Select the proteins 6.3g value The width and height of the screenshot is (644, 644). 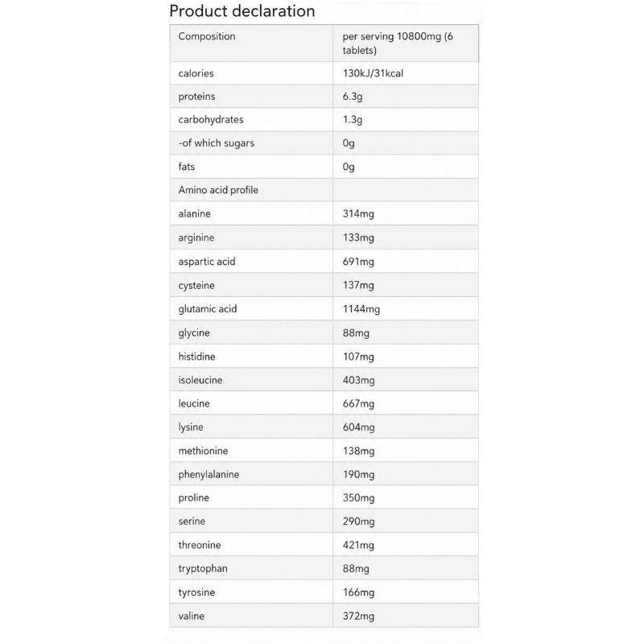pyautogui.click(x=353, y=97)
